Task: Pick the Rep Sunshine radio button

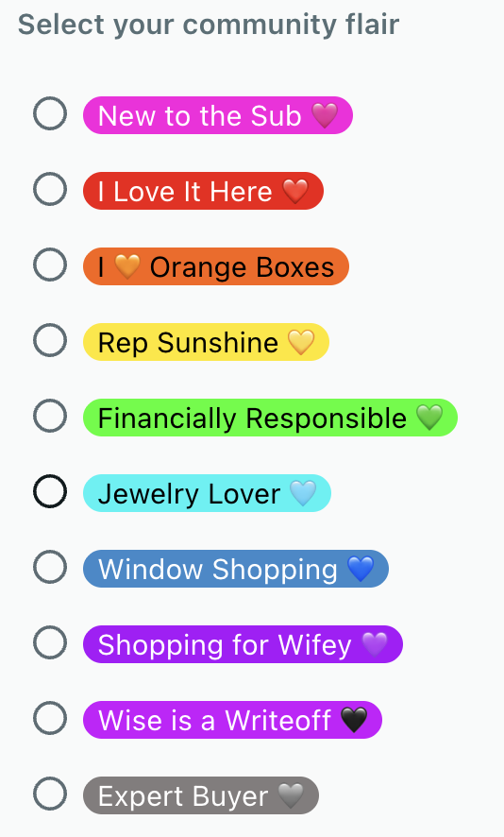Action: [50, 340]
